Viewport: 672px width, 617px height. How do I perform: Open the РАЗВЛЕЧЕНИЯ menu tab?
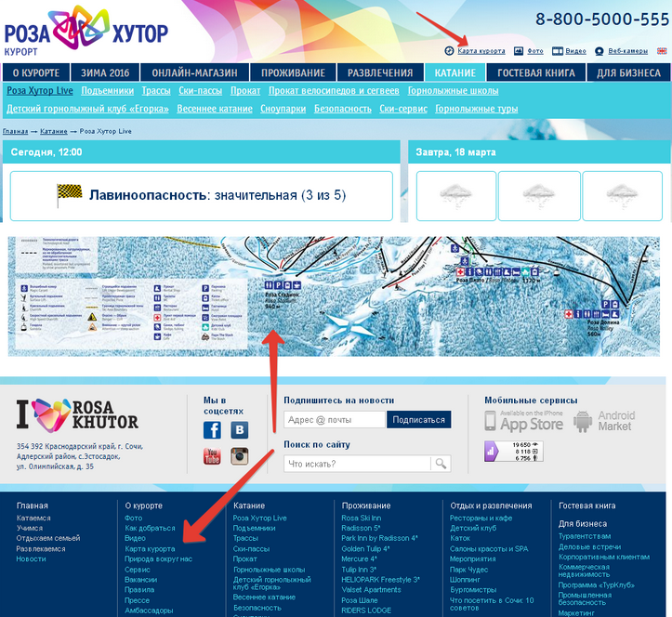pos(380,72)
